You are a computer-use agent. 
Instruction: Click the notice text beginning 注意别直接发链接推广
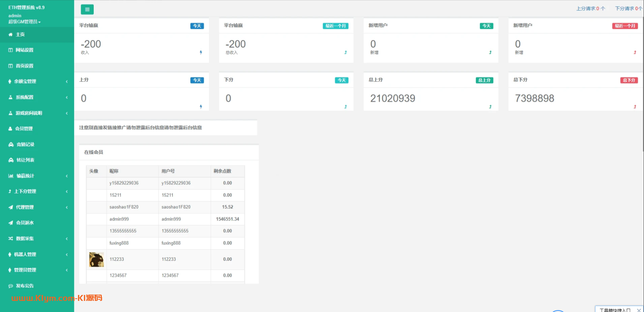click(x=140, y=127)
